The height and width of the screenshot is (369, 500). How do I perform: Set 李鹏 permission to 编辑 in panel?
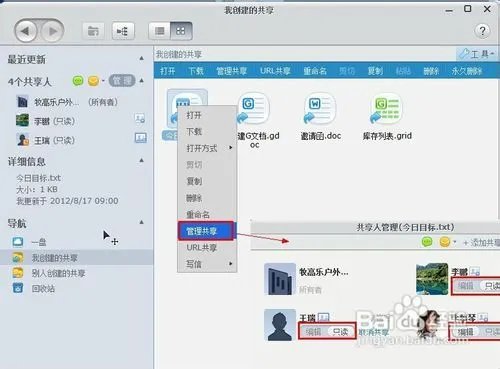466,286
